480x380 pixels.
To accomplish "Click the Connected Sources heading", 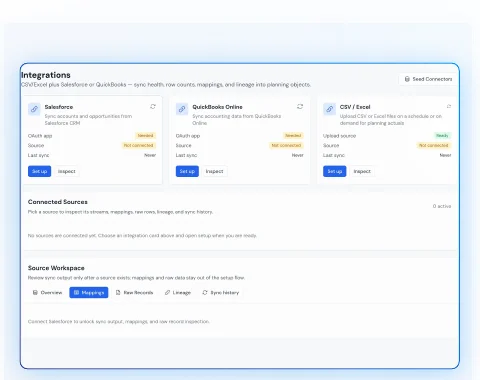I will (x=58, y=202).
